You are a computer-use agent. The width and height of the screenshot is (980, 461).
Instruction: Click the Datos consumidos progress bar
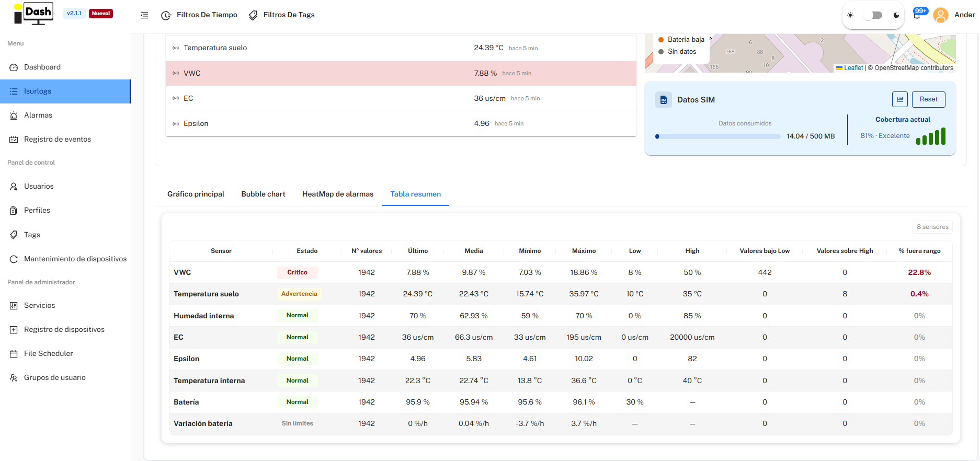(x=718, y=136)
